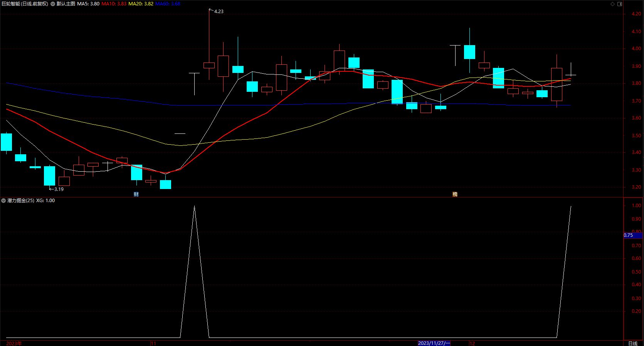Click the diamond marker icon at top right
This screenshot has width=644, height=346.
click(x=613, y=4)
